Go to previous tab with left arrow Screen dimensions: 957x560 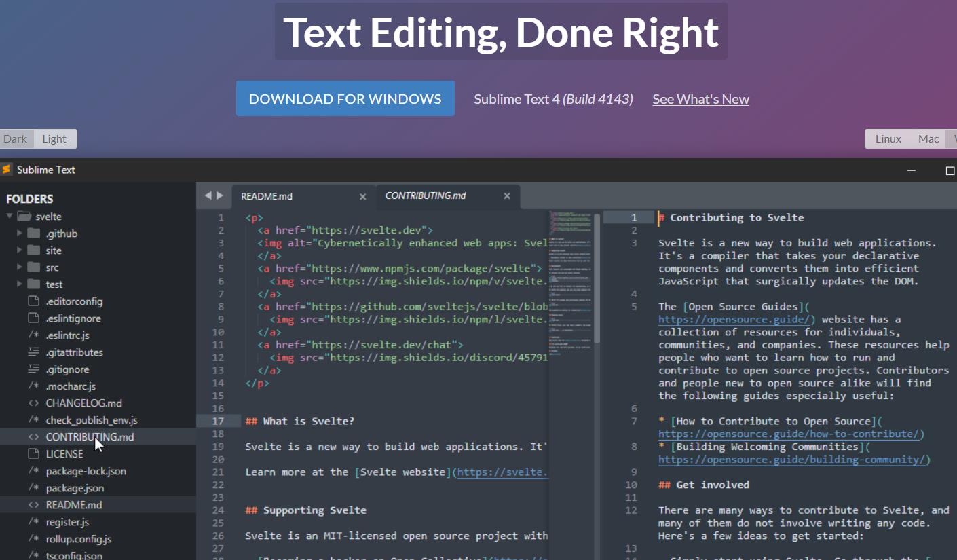208,195
